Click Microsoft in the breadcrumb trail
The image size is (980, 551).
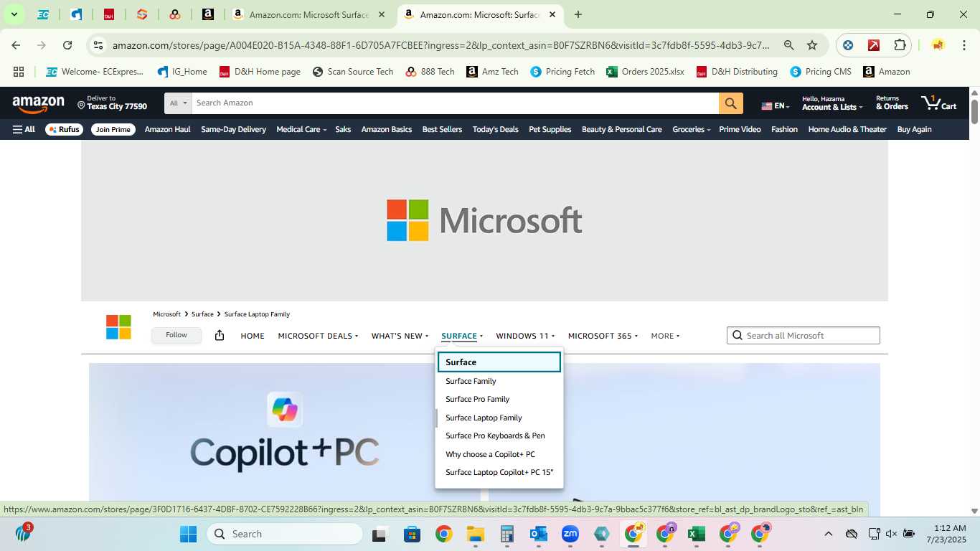(166, 314)
